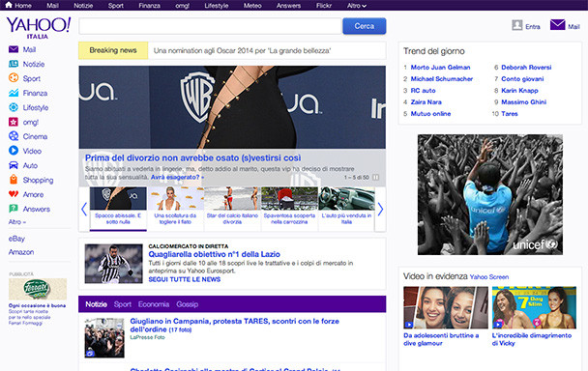The image size is (588, 371).
Task: Open trend 'Massimo Ghini'
Action: click(524, 102)
